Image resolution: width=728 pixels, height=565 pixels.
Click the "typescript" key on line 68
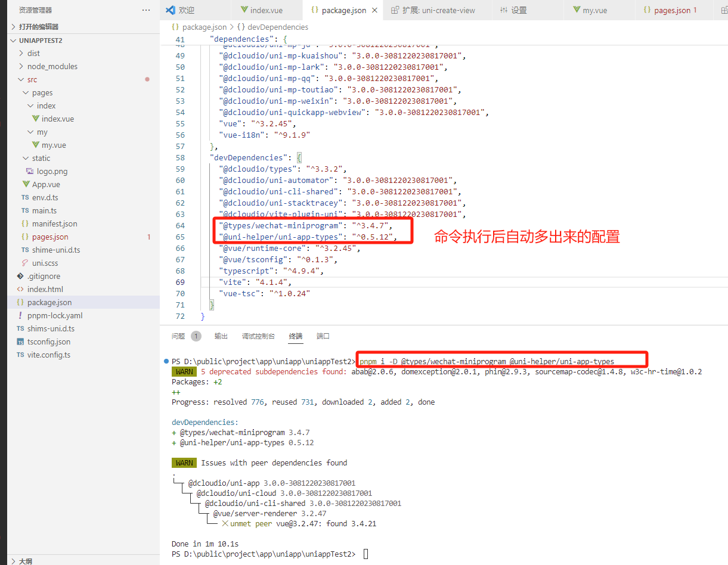(x=245, y=271)
